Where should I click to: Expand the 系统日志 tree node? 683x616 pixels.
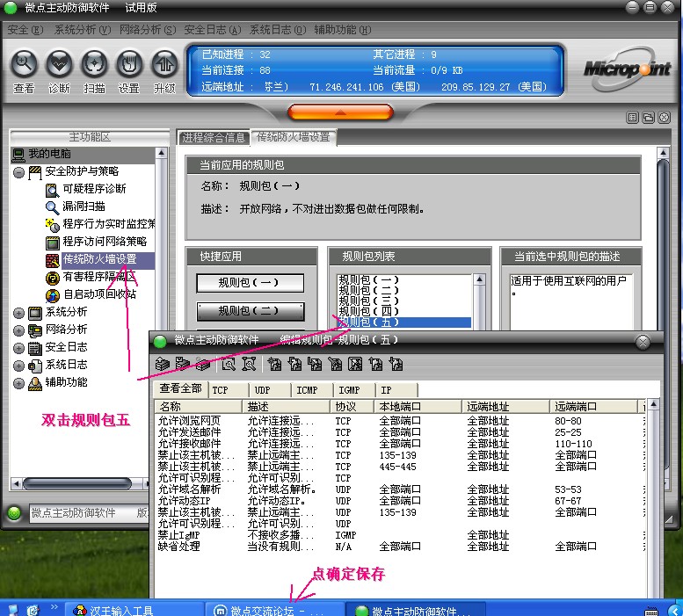click(x=18, y=366)
